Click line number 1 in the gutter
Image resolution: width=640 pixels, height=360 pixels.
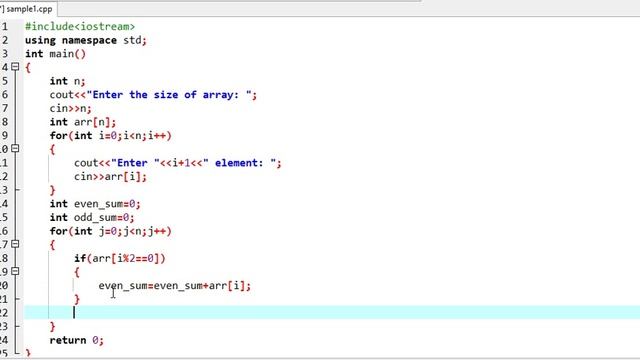pos(4,27)
